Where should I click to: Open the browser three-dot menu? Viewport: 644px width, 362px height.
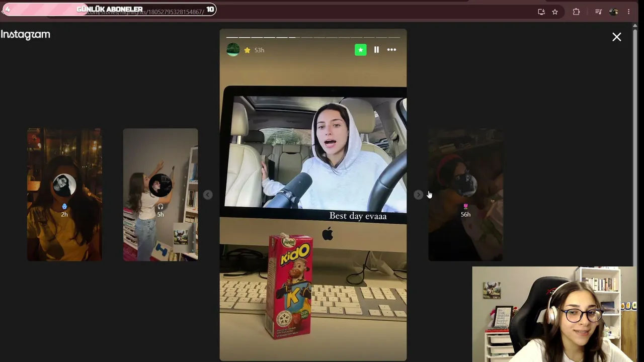point(628,12)
